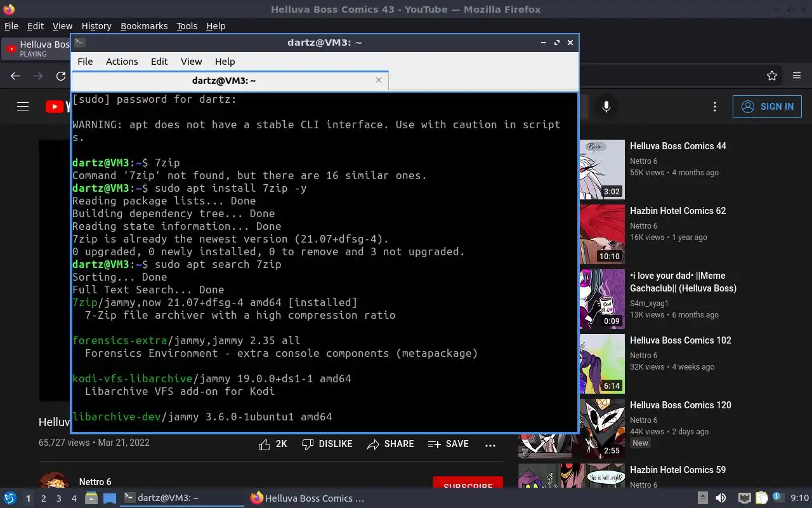Switch to workspace 3
The width and height of the screenshot is (812, 508).
pyautogui.click(x=59, y=498)
